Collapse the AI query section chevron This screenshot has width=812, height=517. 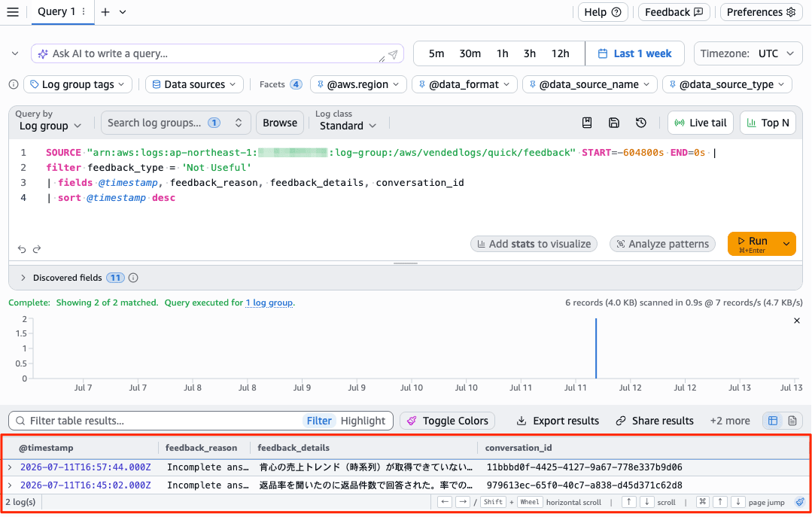(15, 53)
